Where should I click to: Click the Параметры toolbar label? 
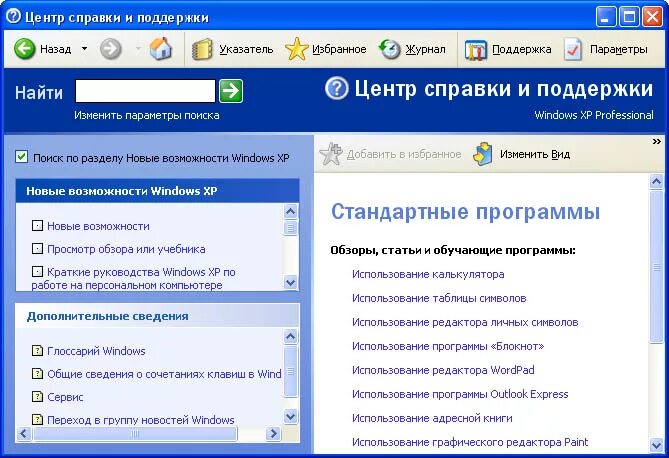(619, 50)
